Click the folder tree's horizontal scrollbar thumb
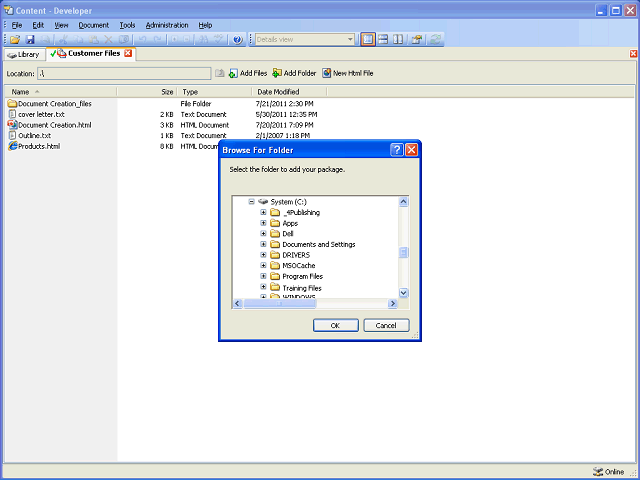The width and height of the screenshot is (640, 480). [x=280, y=303]
